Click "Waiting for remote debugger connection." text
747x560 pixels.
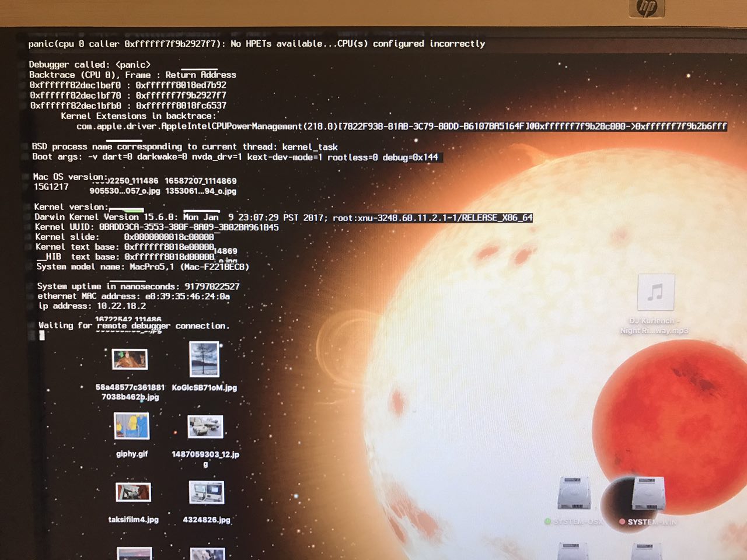(134, 325)
